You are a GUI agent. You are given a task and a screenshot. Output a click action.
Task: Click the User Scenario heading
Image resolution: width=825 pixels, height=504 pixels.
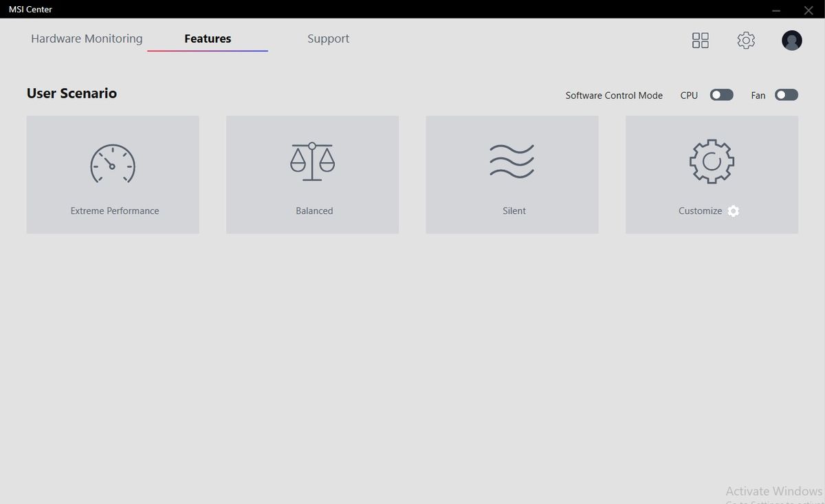[x=71, y=94]
